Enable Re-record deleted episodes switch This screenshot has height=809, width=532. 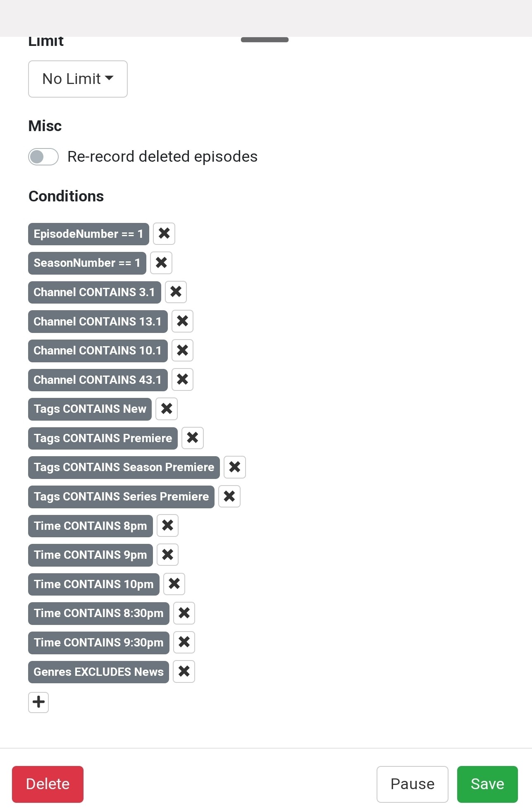[43, 157]
